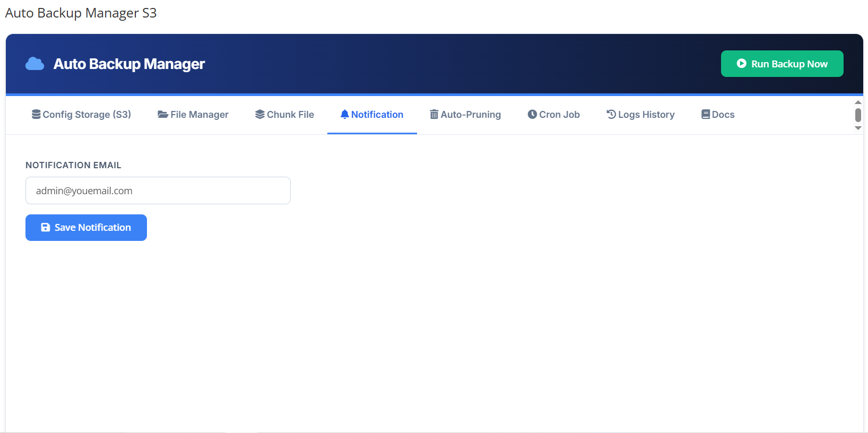
Task: Select the Notification tab
Action: pos(372,115)
